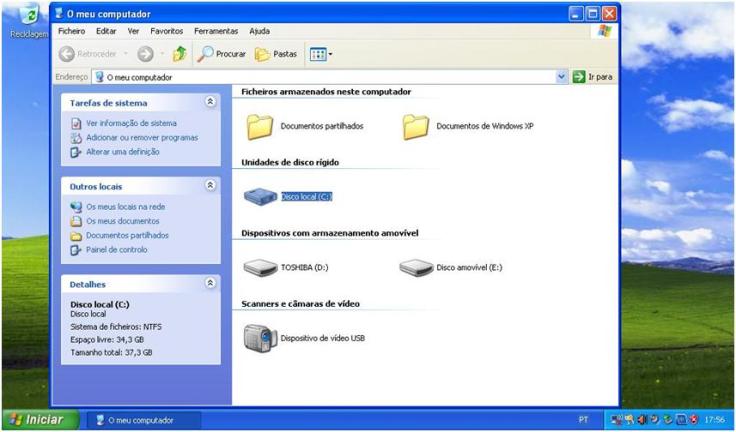Toggle the Pastas folders pane
Image resolution: width=736 pixels, height=432 pixels.
[276, 54]
